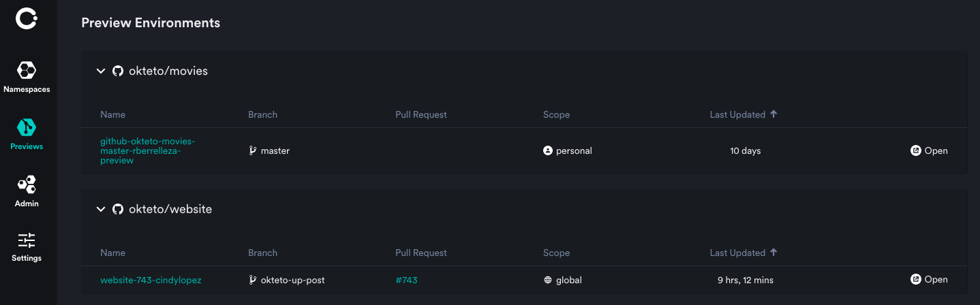
Task: Click Open for the website preview
Action: [x=929, y=279]
